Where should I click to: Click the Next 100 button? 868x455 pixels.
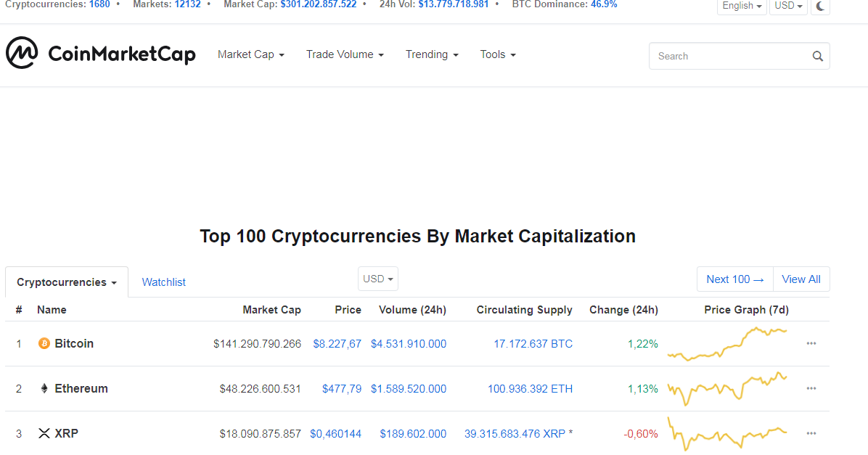tap(734, 279)
